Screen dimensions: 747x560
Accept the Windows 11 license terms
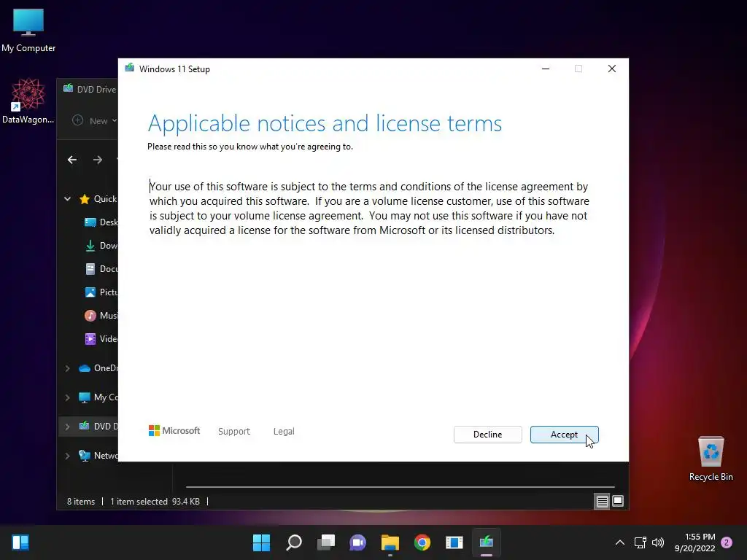click(x=564, y=435)
